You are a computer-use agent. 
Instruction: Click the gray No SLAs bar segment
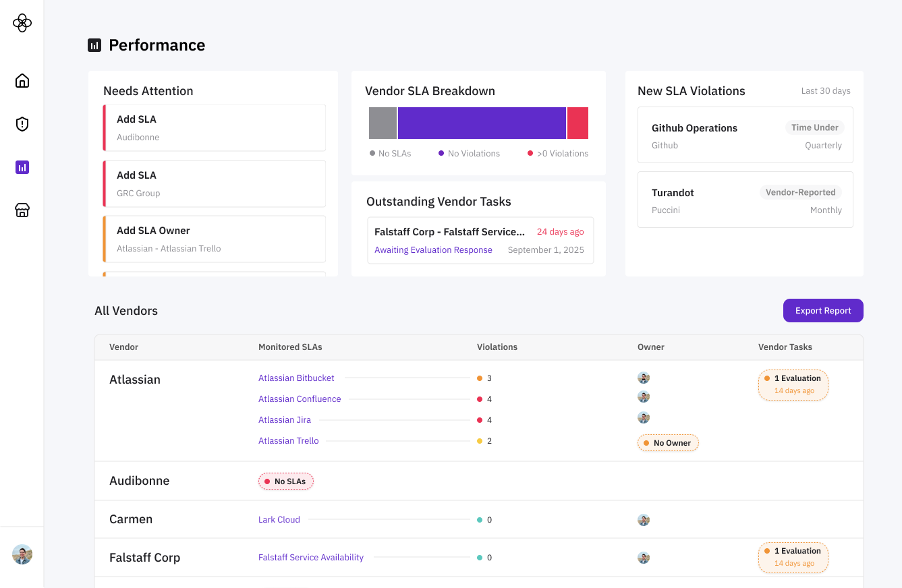383,123
